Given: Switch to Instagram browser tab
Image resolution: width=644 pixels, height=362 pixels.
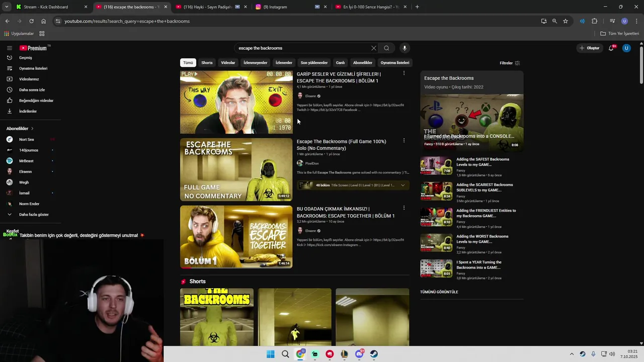Looking at the screenshot, I should pos(291,7).
